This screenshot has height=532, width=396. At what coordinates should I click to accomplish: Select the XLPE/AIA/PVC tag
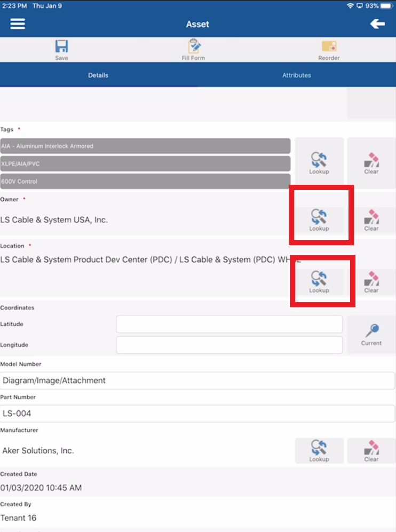pos(145,163)
